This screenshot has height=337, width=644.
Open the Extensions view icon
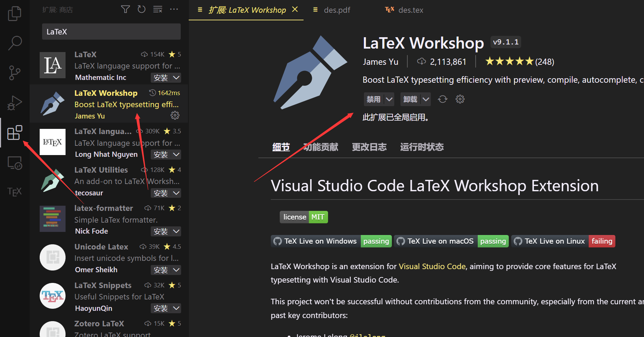tap(14, 133)
